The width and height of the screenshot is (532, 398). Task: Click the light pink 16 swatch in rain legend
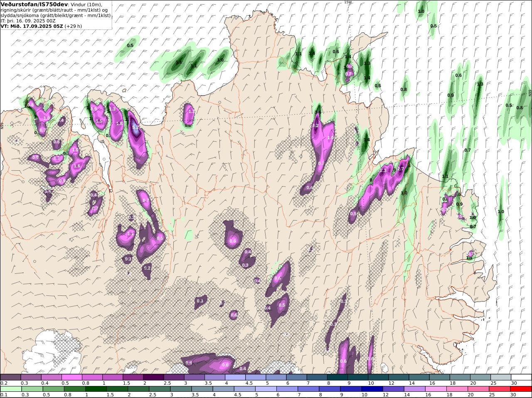point(436,389)
